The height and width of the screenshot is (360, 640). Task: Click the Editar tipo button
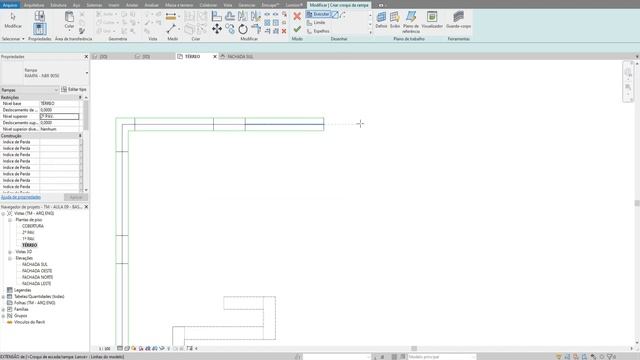(x=74, y=89)
